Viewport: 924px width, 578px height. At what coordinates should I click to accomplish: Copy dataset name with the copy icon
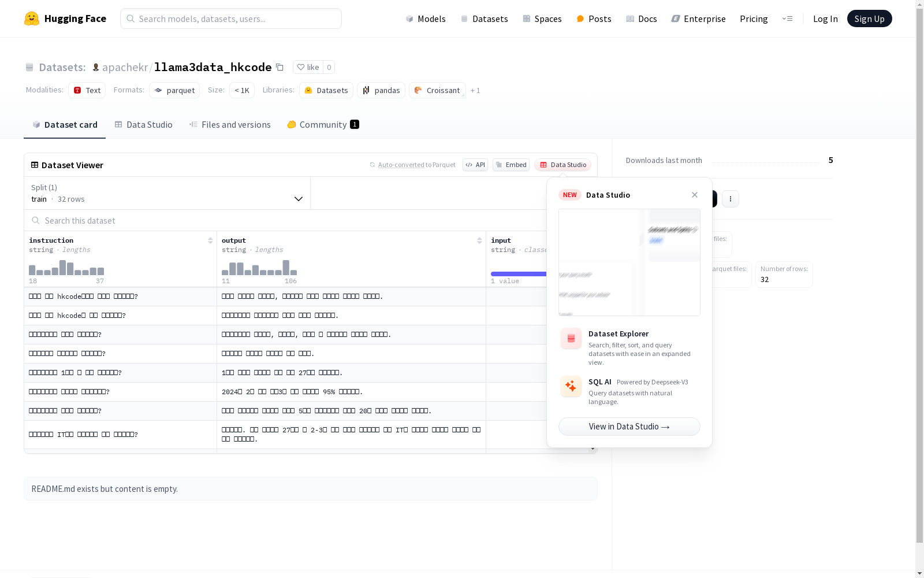[280, 67]
